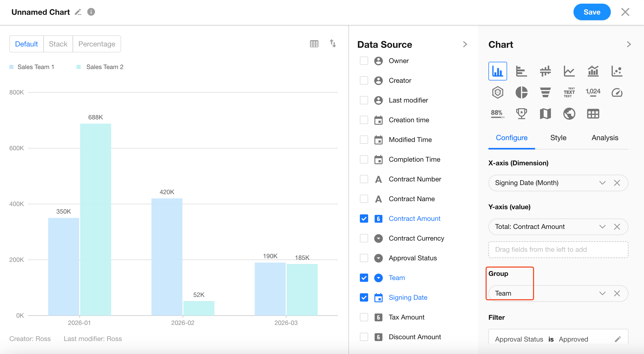
Task: Enable the Tax Amount checkbox
Action: coord(364,317)
